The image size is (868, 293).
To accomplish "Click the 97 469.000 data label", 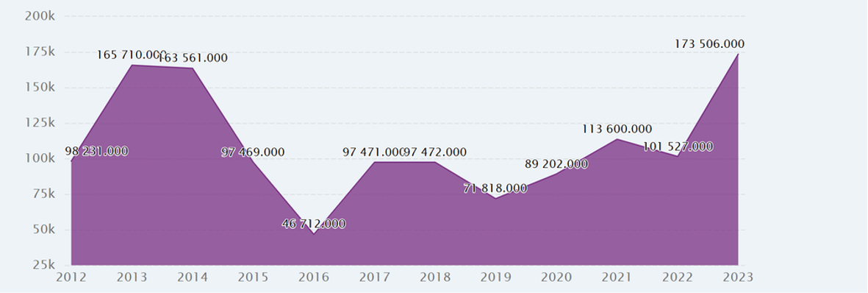I will pos(253,152).
